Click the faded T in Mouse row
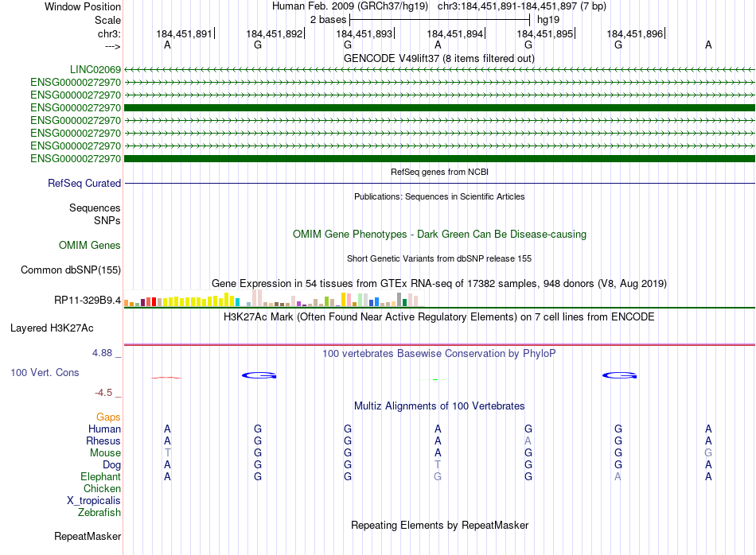 [x=167, y=453]
